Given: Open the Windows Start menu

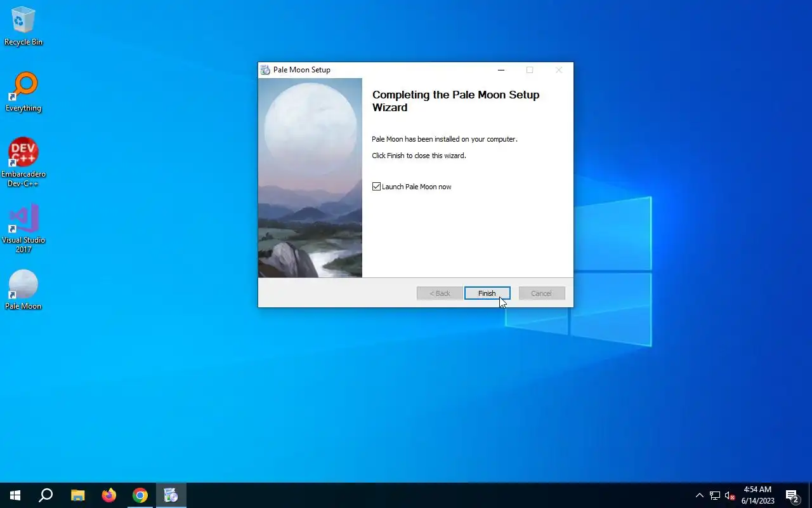Looking at the screenshot, I should (15, 495).
